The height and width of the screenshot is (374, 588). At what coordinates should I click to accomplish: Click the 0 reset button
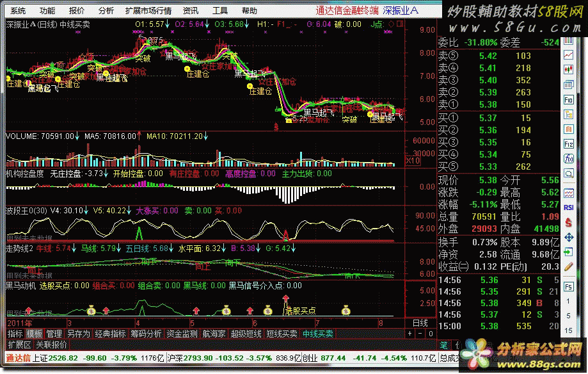point(431,334)
